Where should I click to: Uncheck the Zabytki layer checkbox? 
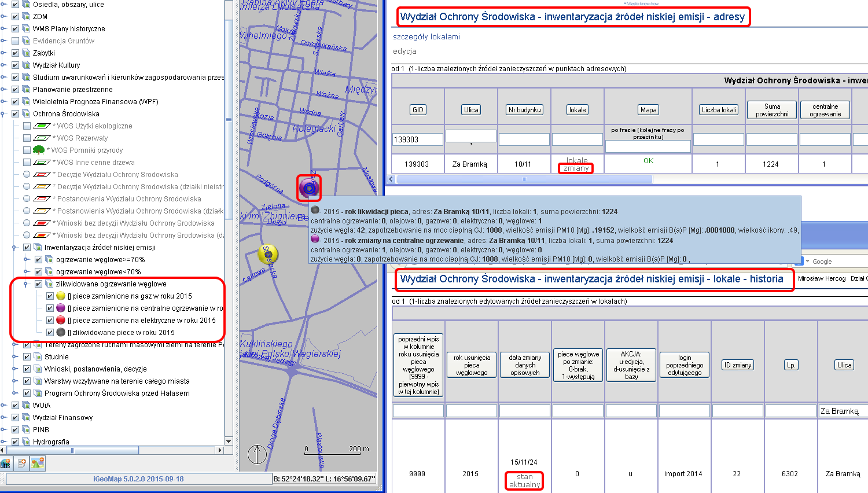tap(16, 53)
